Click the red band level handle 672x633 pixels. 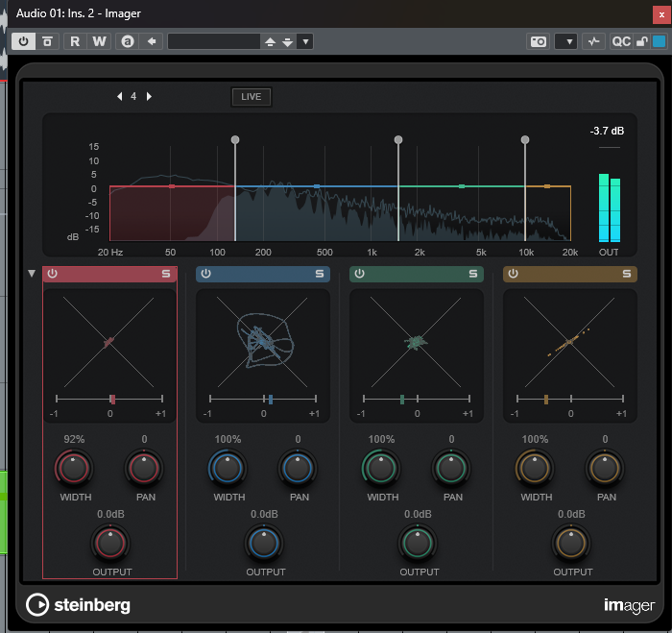[172, 186]
